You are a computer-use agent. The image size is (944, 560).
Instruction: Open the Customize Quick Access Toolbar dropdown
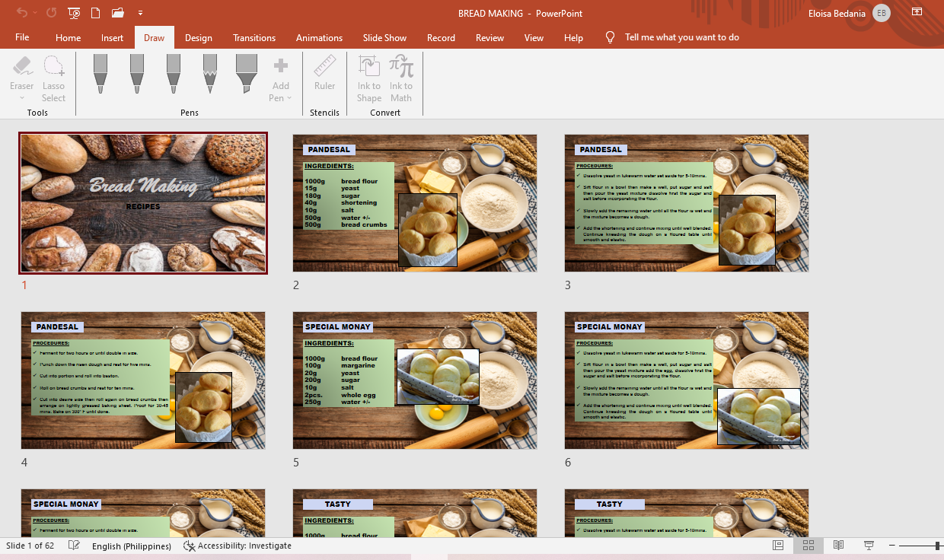pyautogui.click(x=140, y=13)
